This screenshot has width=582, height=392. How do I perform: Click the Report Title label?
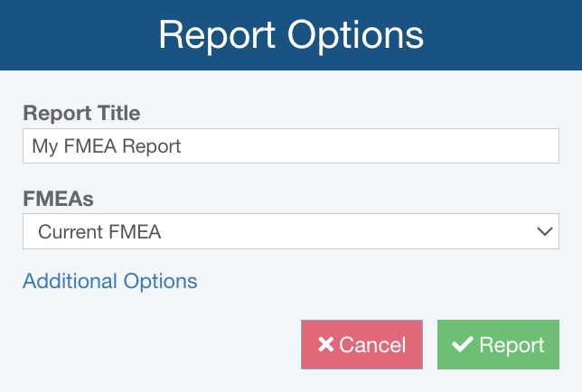[x=81, y=113]
